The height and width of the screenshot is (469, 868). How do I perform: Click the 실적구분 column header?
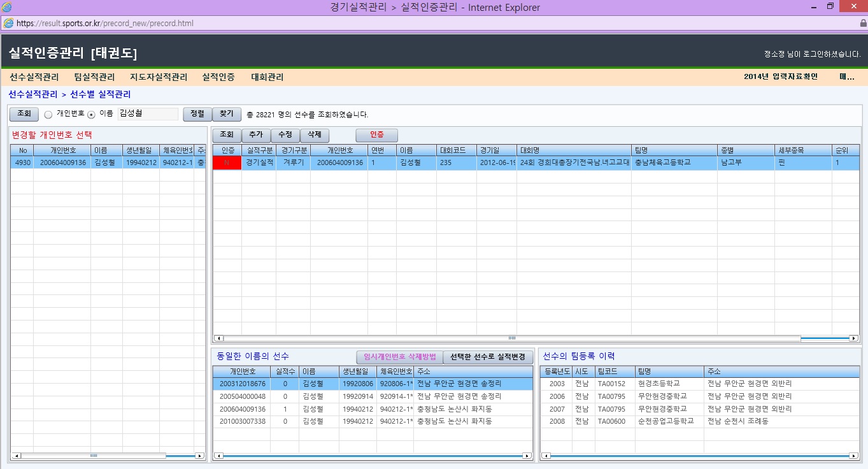(259, 150)
